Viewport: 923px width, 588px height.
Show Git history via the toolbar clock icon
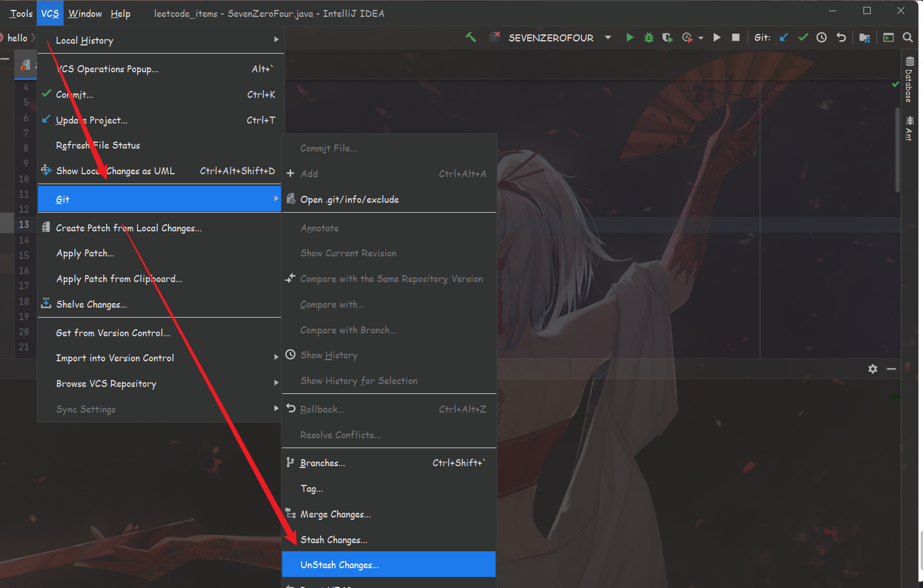coord(822,37)
